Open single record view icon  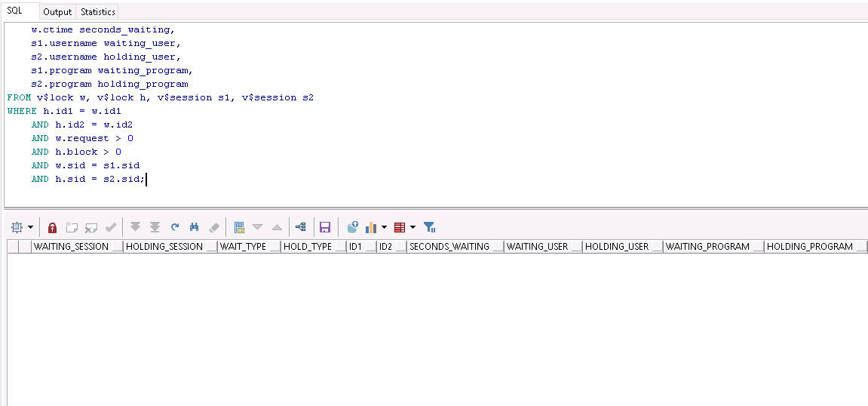click(239, 227)
